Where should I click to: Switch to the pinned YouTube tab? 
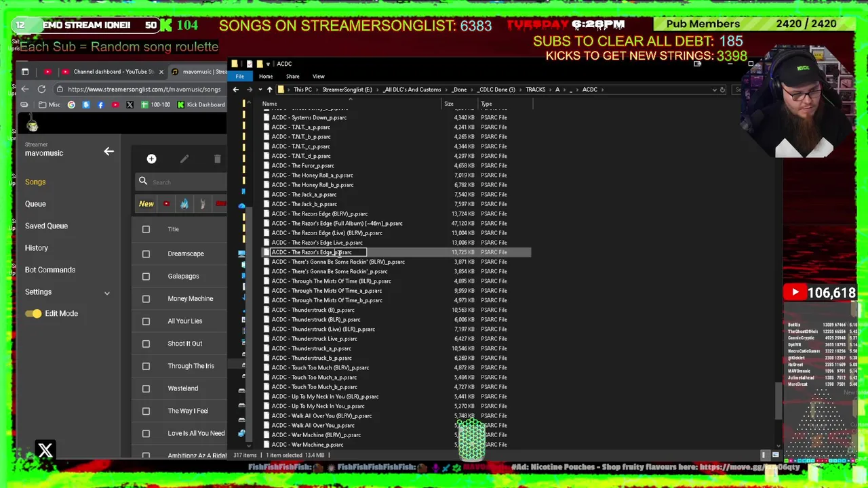pos(47,72)
